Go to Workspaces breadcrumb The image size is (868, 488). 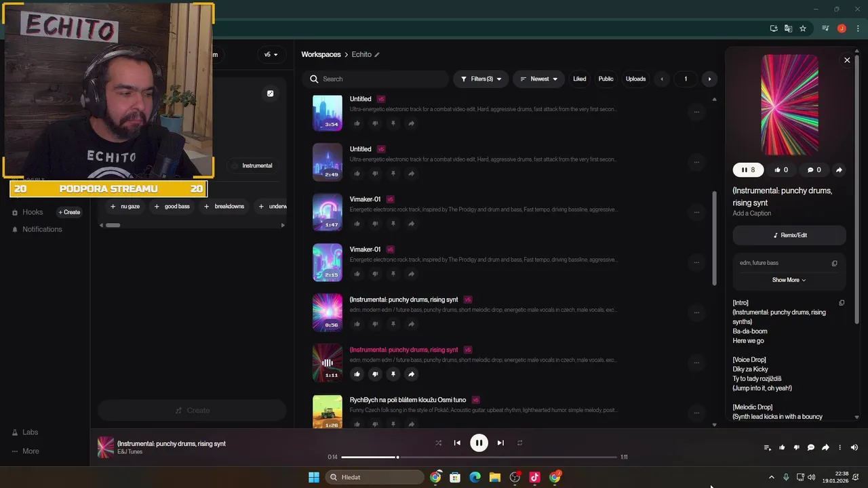coord(321,54)
